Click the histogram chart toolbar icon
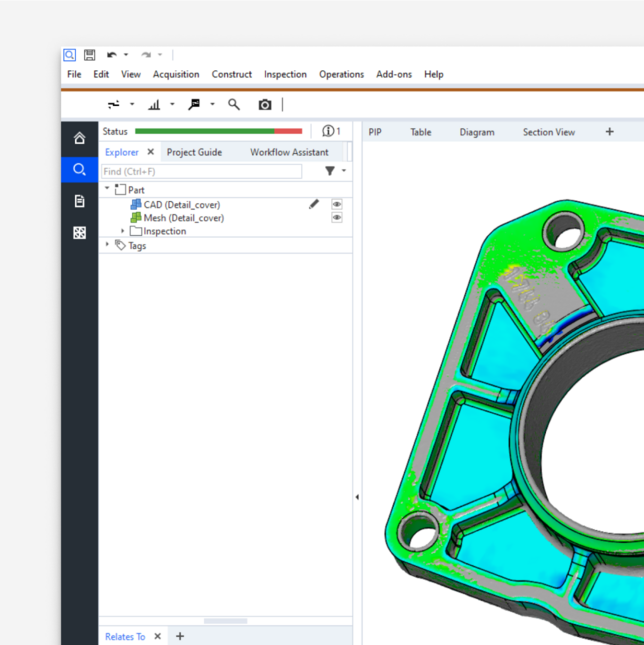The width and height of the screenshot is (644, 645). [154, 104]
